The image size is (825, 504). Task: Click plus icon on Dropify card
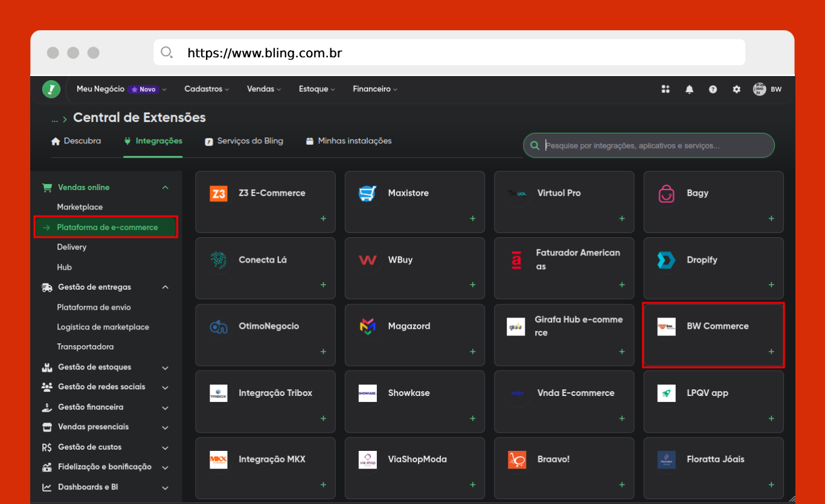(x=771, y=285)
